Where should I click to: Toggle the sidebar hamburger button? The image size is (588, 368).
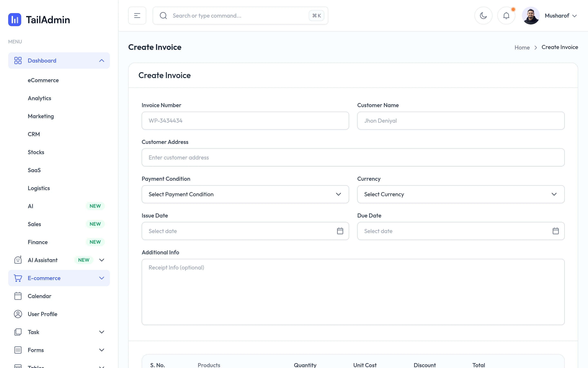pos(137,16)
